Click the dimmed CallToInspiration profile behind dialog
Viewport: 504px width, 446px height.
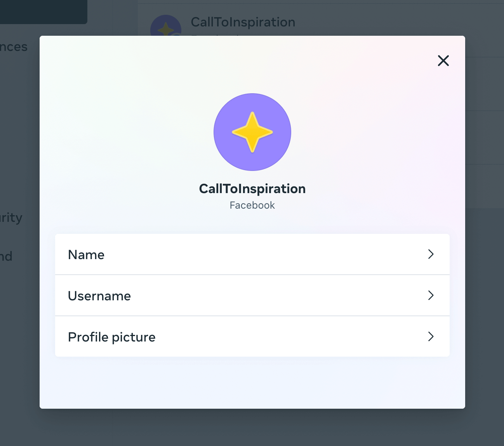tap(243, 22)
